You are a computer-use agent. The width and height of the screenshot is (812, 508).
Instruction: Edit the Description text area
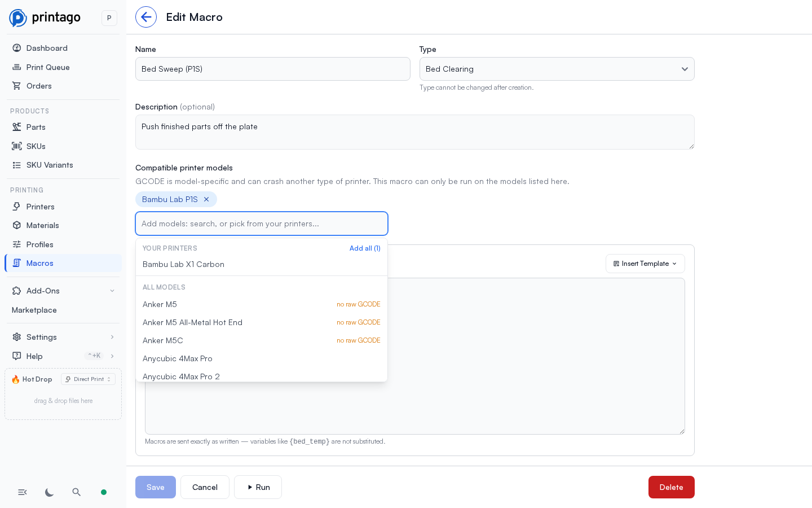point(415,132)
